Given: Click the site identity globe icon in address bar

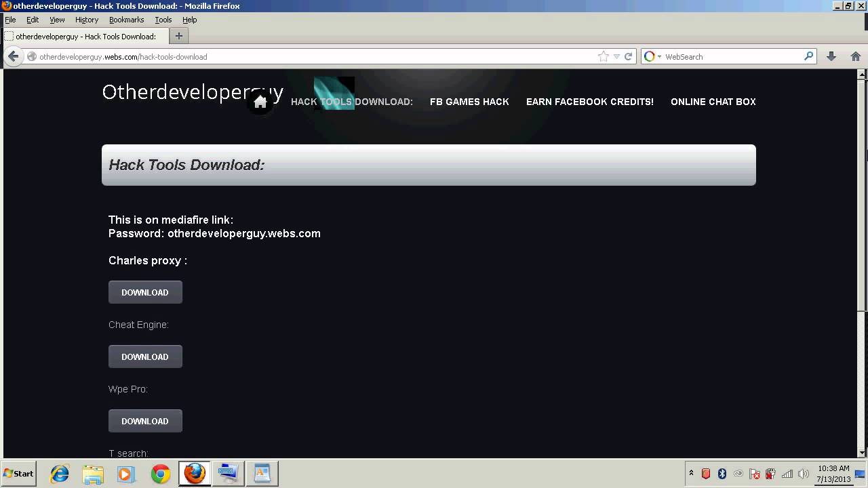Looking at the screenshot, I should pyautogui.click(x=31, y=56).
